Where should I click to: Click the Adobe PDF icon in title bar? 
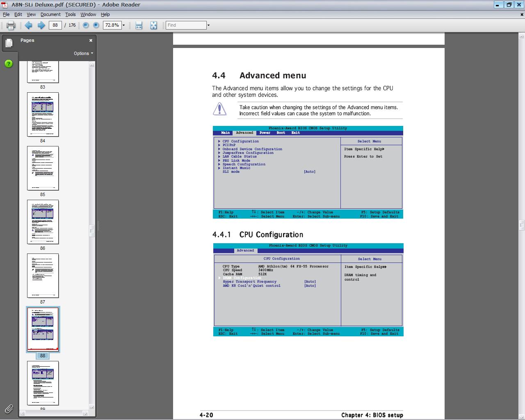5,5
